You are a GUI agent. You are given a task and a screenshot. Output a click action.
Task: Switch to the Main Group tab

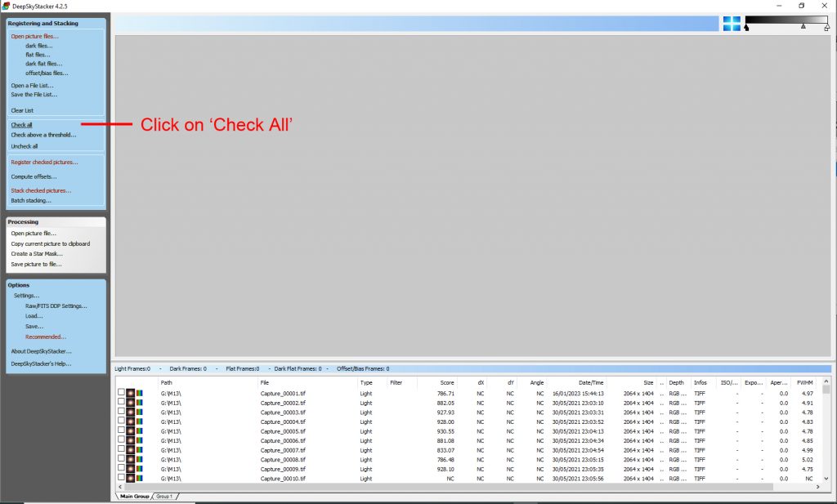pos(134,496)
